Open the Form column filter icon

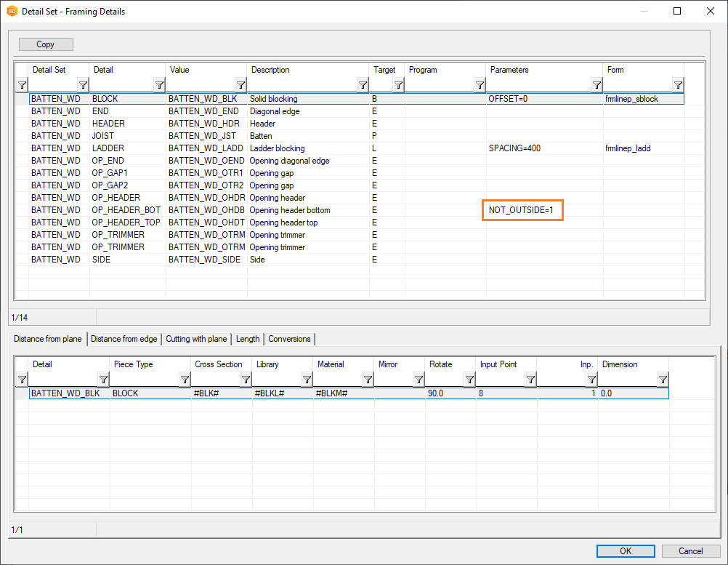click(x=678, y=85)
